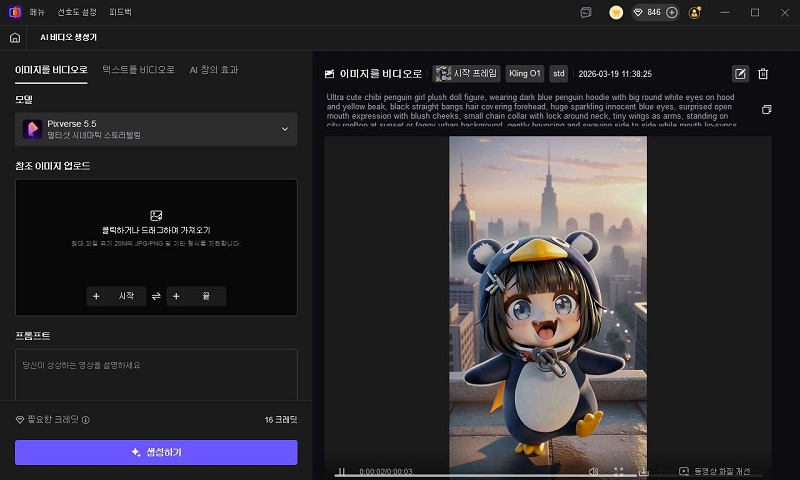Open the message center icon in title bar
800x480 pixels.
click(586, 13)
